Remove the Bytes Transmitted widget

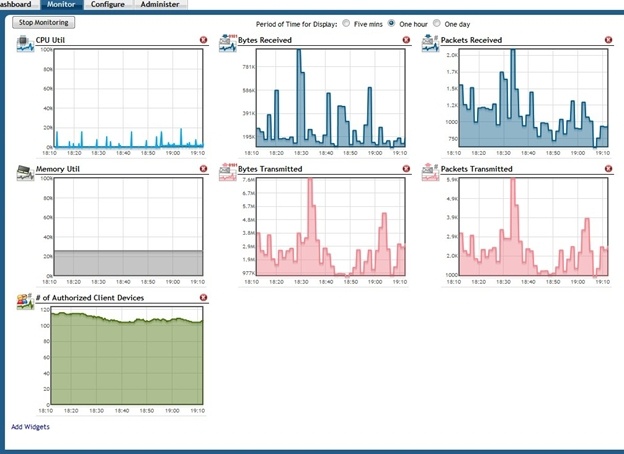coord(406,169)
